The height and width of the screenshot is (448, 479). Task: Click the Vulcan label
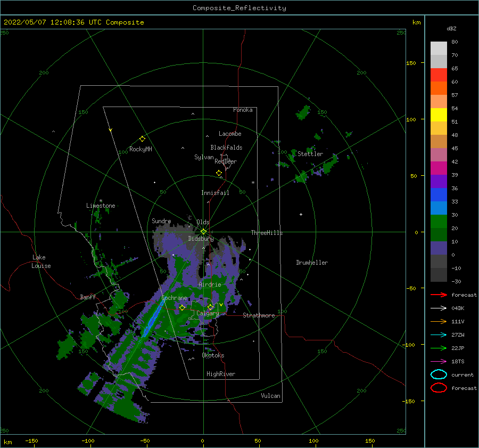(x=270, y=396)
